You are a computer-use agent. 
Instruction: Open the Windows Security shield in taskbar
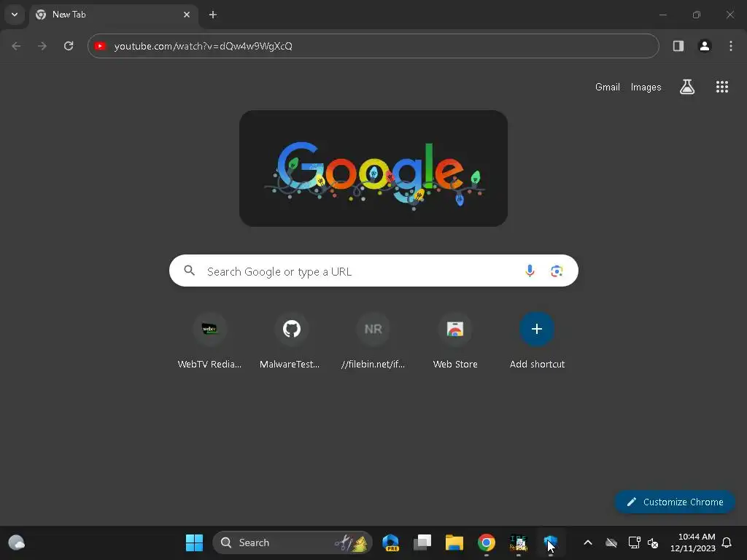(x=550, y=542)
